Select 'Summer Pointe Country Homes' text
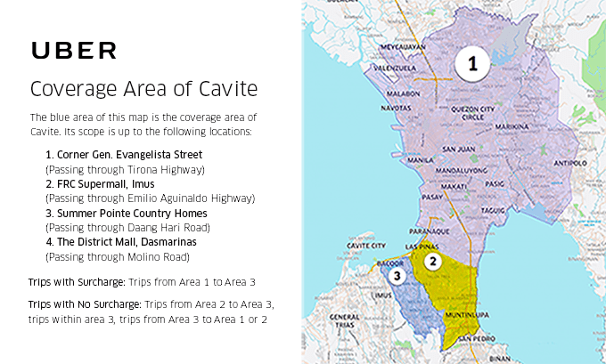 [x=132, y=213]
